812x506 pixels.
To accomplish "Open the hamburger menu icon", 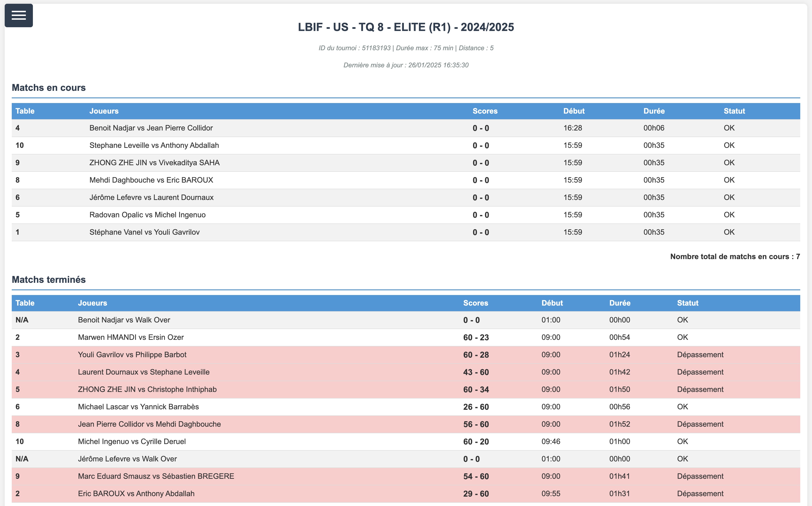I will click(x=19, y=15).
